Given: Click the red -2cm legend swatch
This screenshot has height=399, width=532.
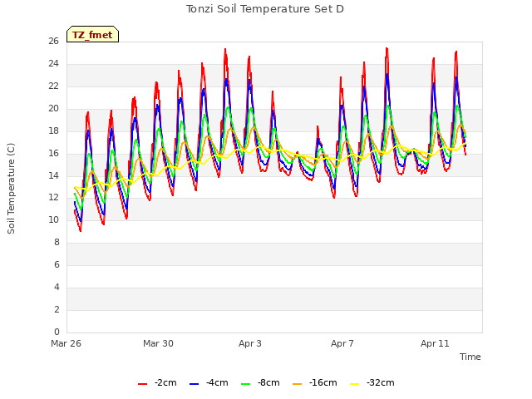Looking at the screenshot, I should [x=142, y=384].
